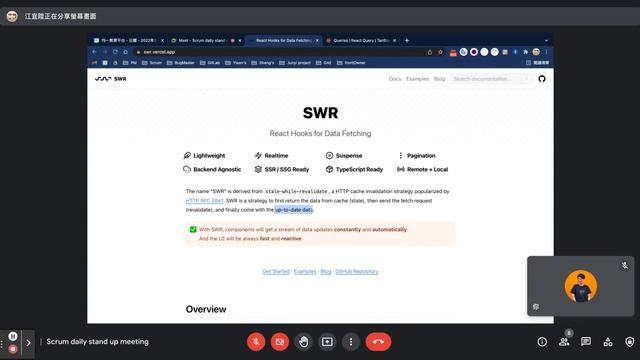
Task: Open the Chrome profile avatar
Action: tap(536, 52)
